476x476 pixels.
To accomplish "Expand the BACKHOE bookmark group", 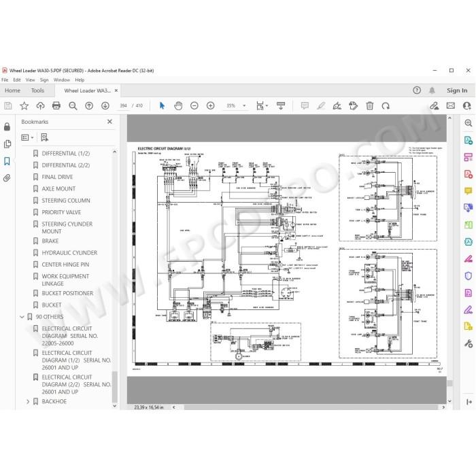I will 28,401.
